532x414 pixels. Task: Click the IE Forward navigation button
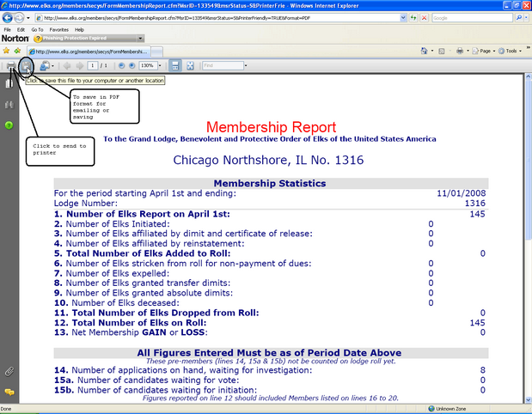(19, 18)
